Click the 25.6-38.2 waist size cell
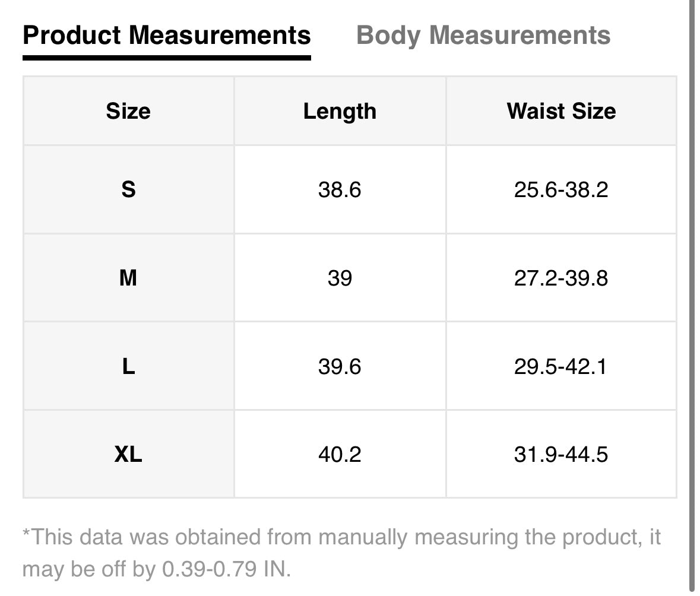This screenshot has width=700, height=596. tap(561, 190)
